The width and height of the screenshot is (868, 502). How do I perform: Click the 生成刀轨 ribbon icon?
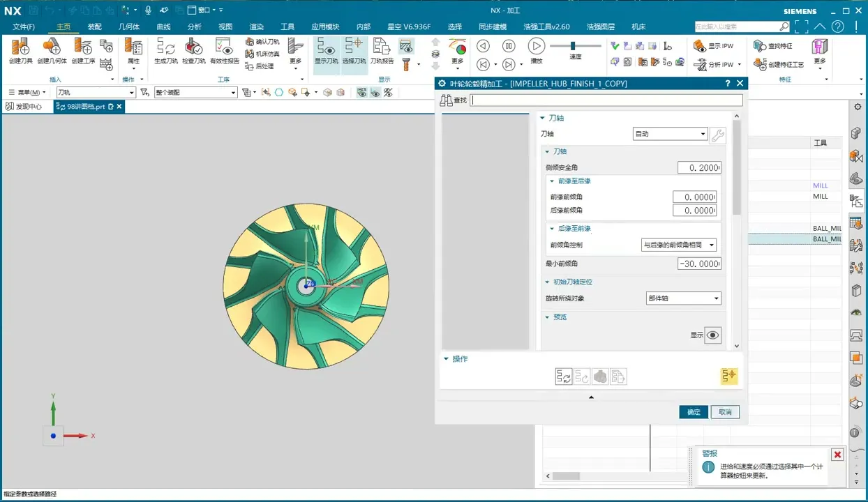(165, 50)
